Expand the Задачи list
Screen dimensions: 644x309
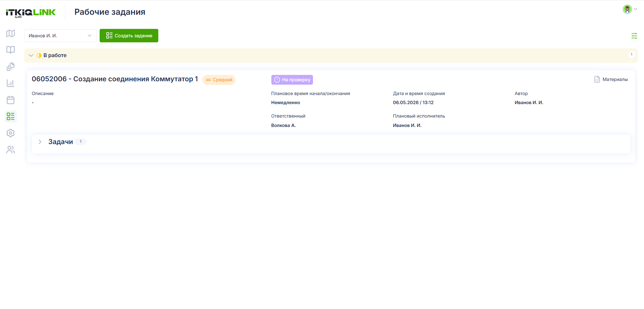40,142
